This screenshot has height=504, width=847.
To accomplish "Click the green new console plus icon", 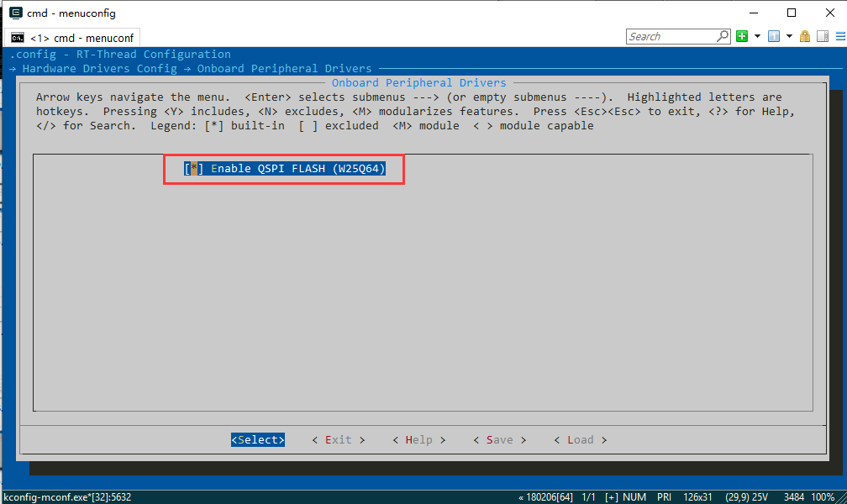I will pyautogui.click(x=742, y=36).
